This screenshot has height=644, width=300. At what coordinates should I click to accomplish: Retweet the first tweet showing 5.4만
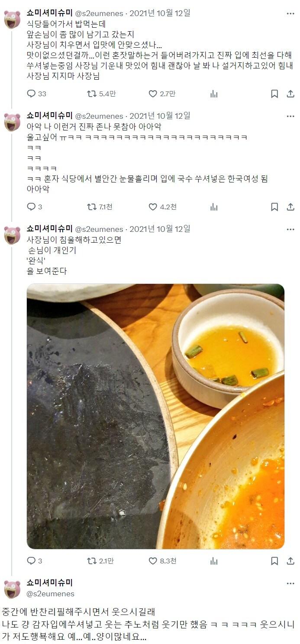101,94
